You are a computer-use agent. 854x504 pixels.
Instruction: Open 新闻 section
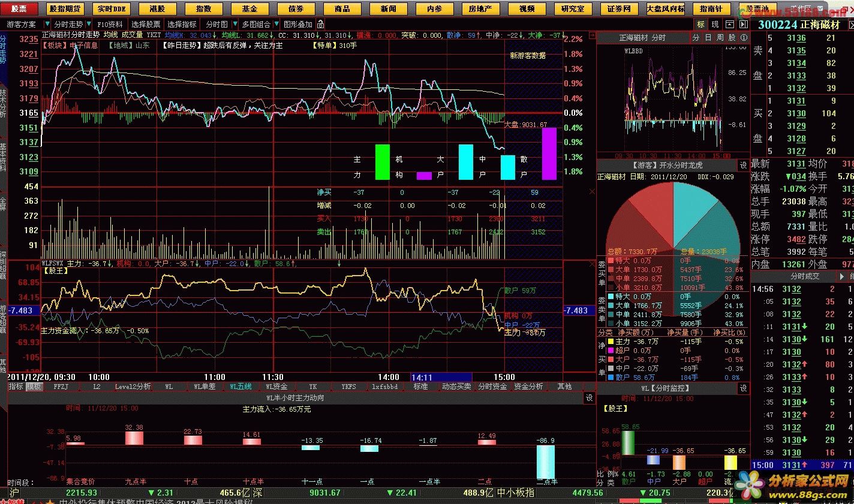point(388,9)
